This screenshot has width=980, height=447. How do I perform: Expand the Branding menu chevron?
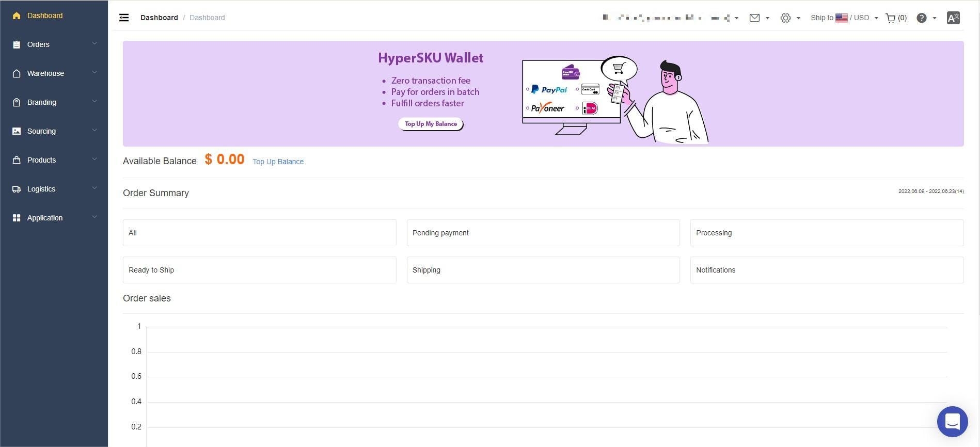[94, 101]
